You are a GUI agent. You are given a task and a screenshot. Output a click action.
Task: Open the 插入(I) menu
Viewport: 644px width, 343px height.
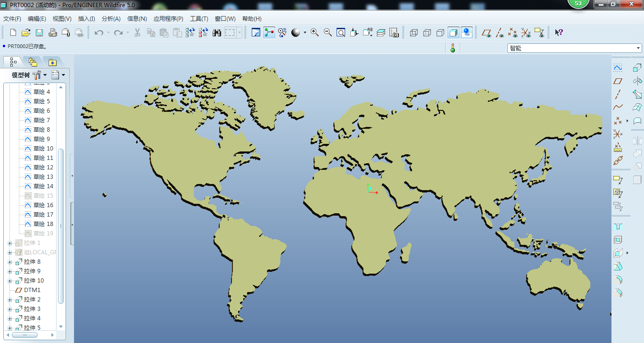(x=86, y=19)
